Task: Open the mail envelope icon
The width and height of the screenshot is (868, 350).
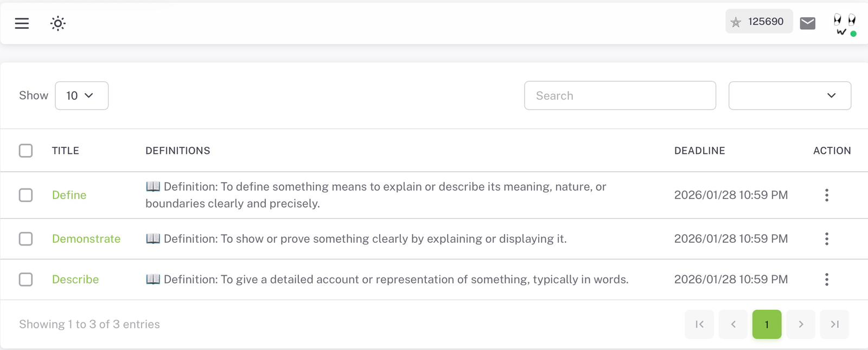Action: click(807, 23)
